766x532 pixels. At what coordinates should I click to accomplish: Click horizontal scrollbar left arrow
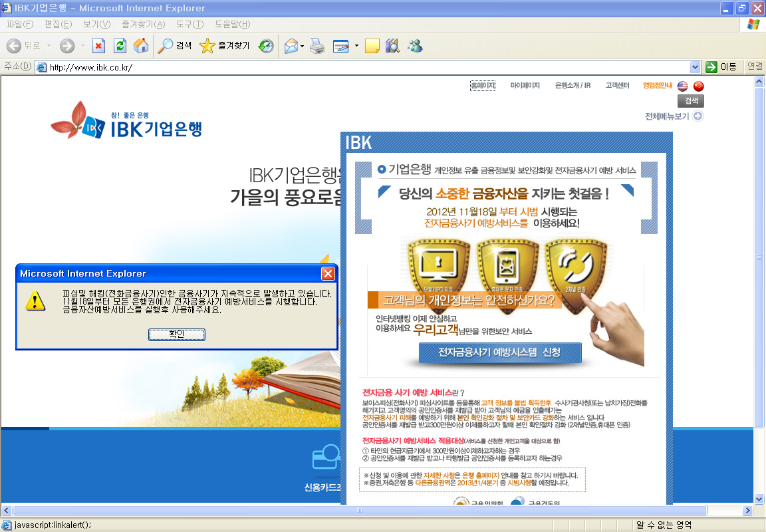(7, 511)
